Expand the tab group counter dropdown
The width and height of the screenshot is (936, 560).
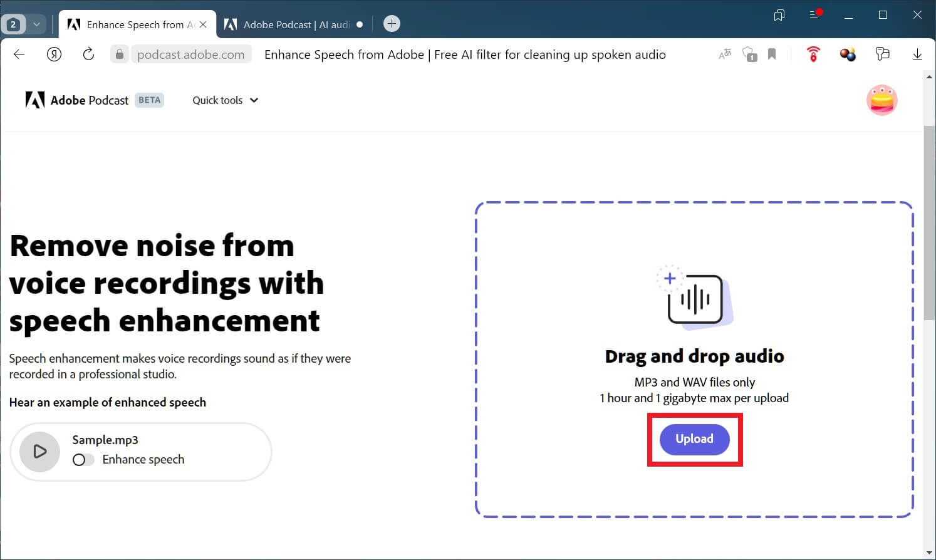[x=36, y=24]
